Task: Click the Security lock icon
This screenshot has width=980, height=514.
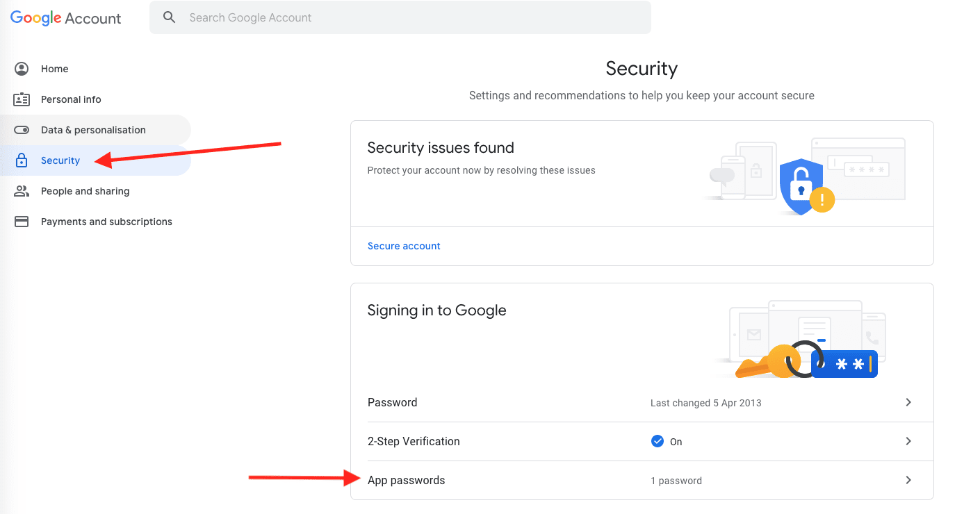Action: click(x=22, y=160)
